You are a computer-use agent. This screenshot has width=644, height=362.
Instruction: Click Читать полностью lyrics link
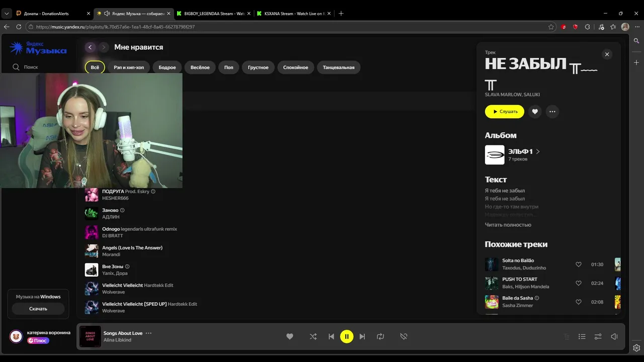coord(508,225)
